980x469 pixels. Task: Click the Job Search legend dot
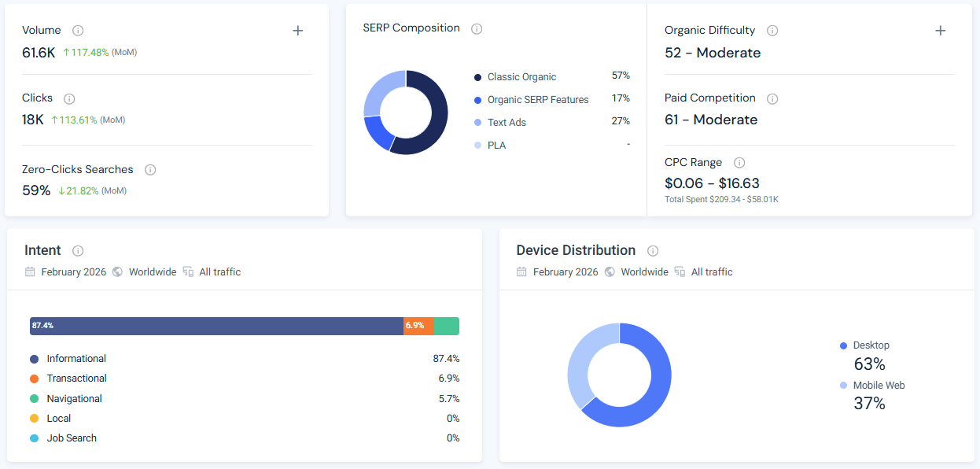(x=34, y=438)
